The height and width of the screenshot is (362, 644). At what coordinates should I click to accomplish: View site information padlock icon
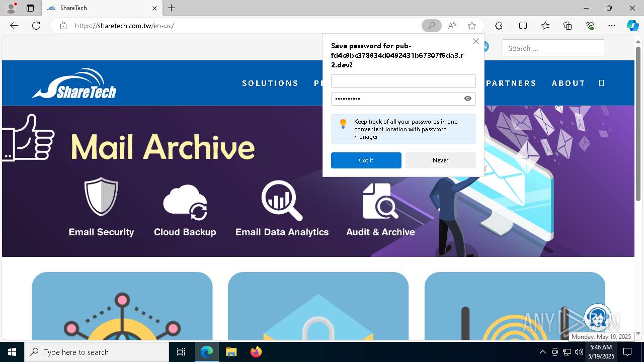point(63,26)
